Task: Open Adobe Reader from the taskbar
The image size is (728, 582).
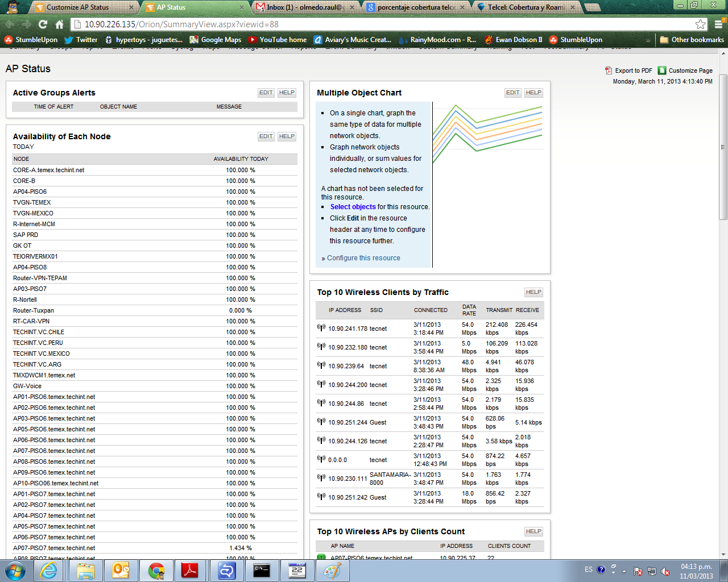Action: 190,571
